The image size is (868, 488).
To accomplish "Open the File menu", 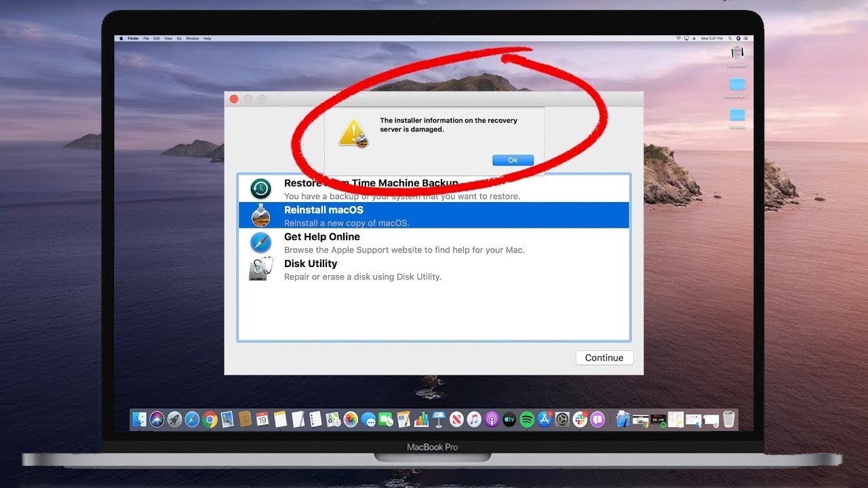I will point(146,39).
